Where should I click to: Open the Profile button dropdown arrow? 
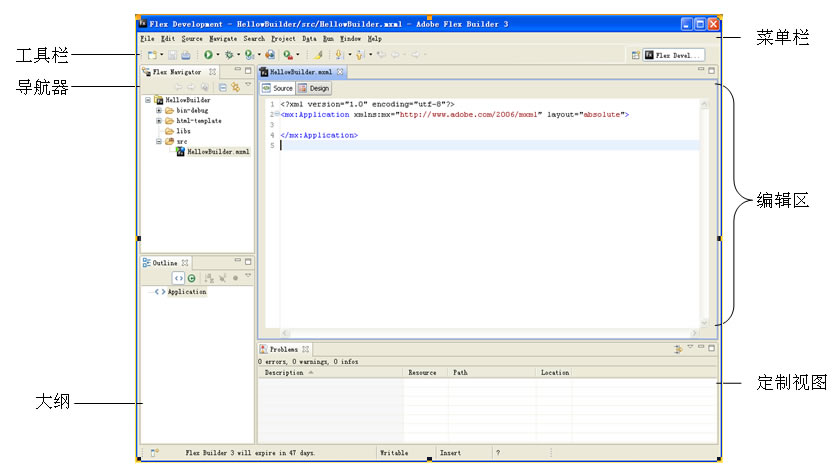(259, 55)
